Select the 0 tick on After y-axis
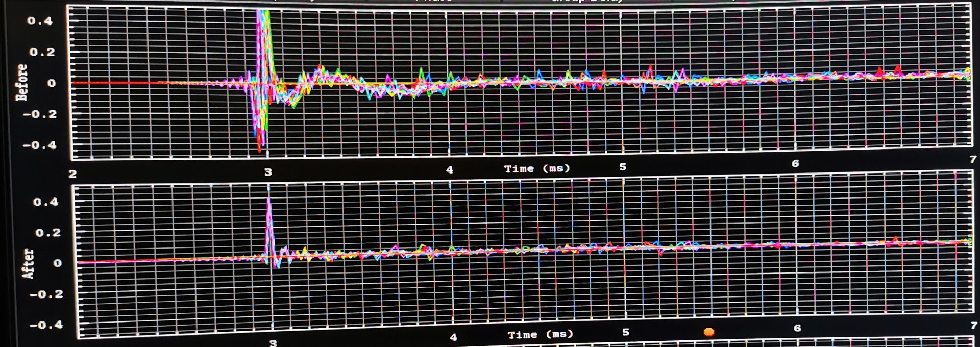 click(x=57, y=263)
